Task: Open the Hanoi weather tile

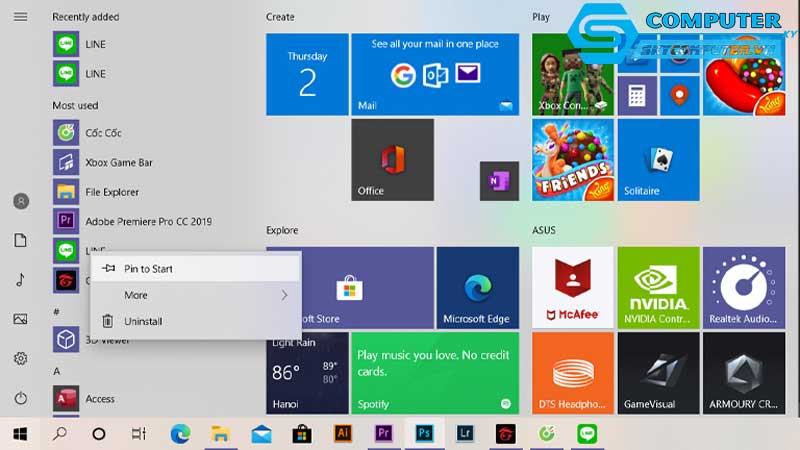Action: tap(307, 373)
